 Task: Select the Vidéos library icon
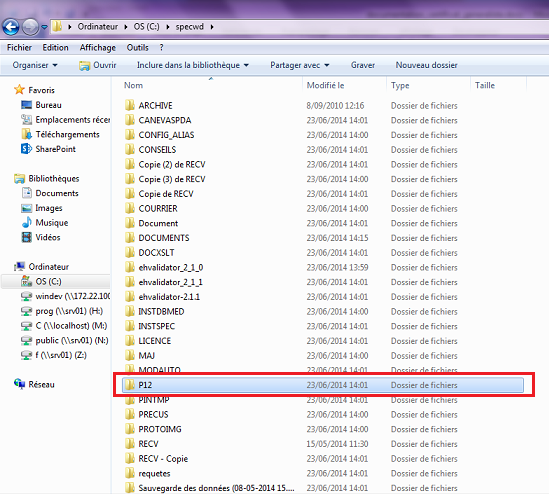[27, 237]
